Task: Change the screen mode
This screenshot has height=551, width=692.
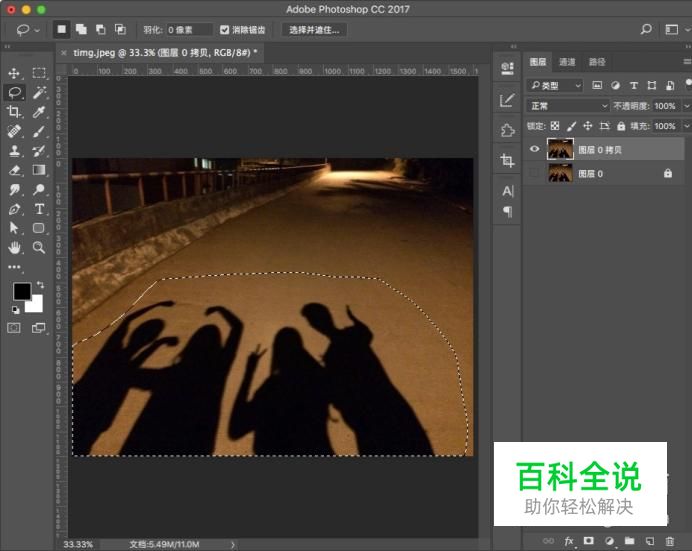Action: pos(39,328)
